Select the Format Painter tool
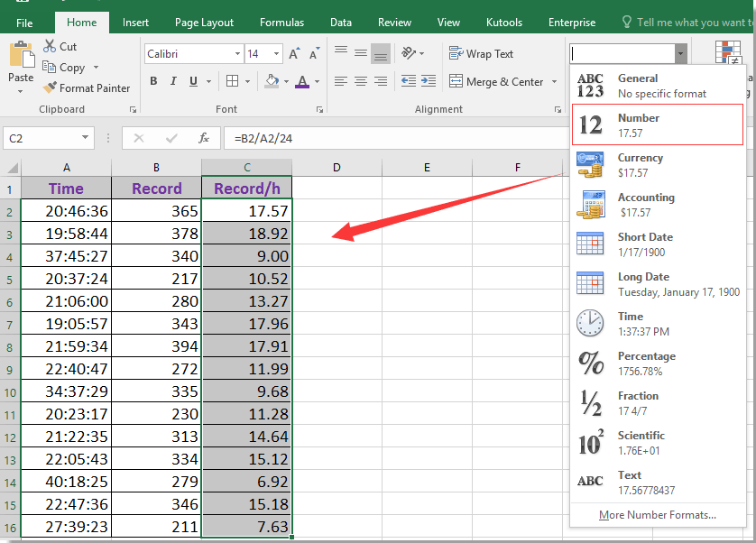 tap(87, 87)
